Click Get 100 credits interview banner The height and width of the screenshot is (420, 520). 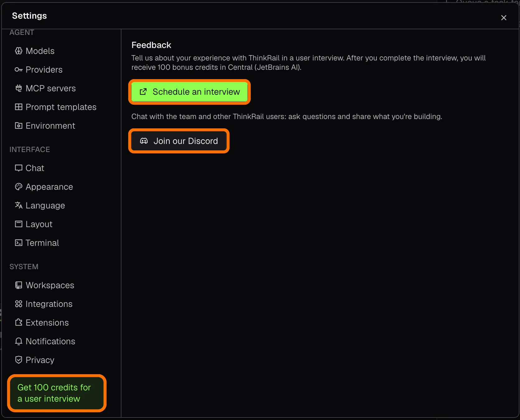pos(57,393)
